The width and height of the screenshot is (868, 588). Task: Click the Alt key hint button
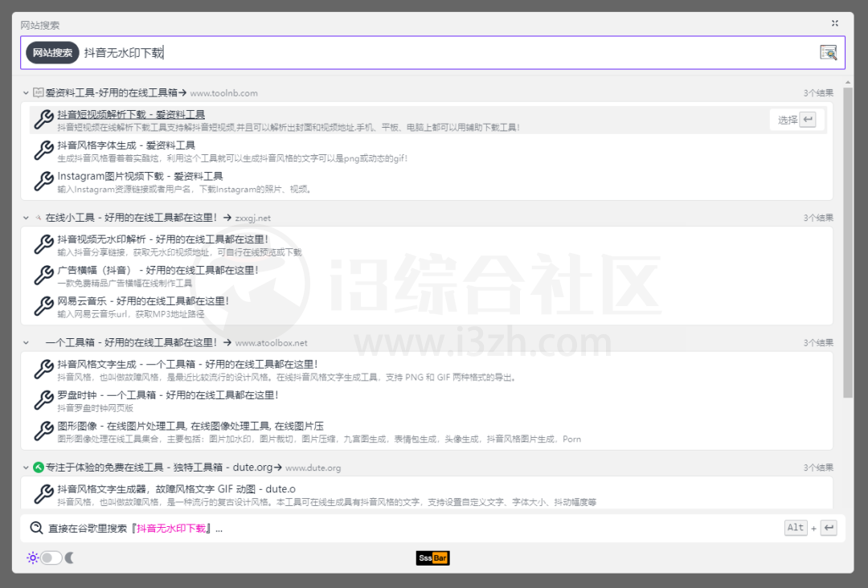[796, 528]
